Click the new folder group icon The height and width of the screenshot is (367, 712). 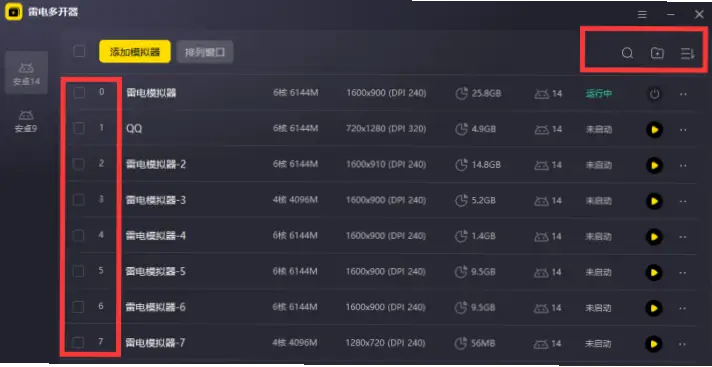[657, 53]
